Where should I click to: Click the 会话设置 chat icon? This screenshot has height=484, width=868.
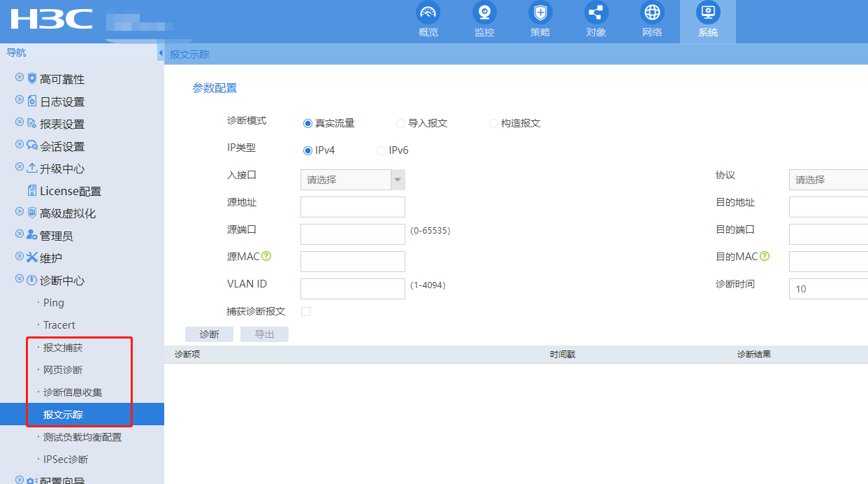point(32,145)
